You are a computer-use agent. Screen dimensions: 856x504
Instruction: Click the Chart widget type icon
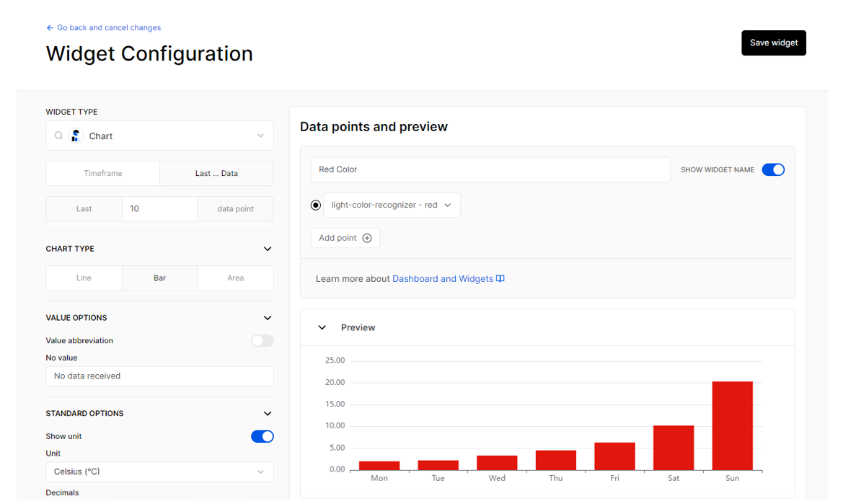coord(76,136)
